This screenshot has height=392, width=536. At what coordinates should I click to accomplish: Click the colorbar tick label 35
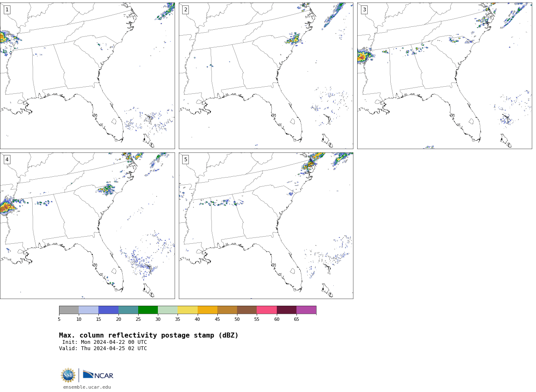[178, 320]
